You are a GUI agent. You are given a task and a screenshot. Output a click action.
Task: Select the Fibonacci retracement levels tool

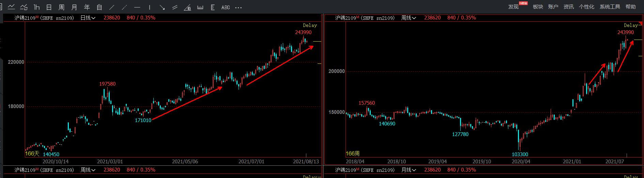click(213, 7)
